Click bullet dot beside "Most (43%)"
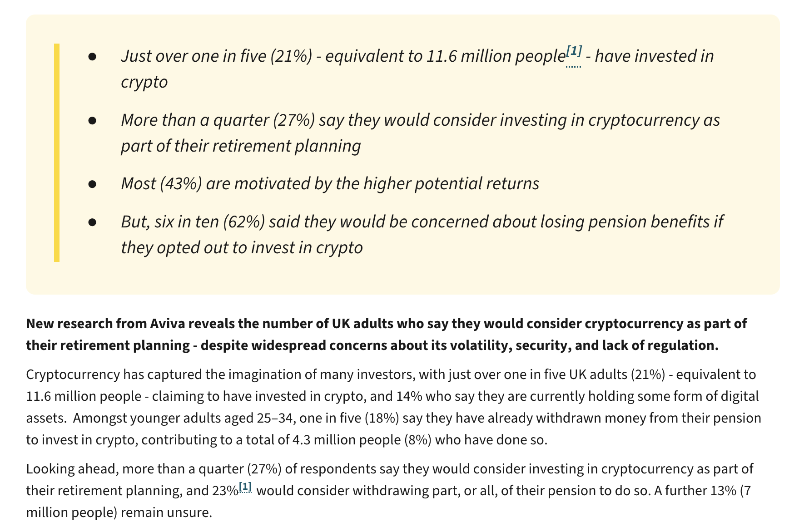 coord(93,184)
